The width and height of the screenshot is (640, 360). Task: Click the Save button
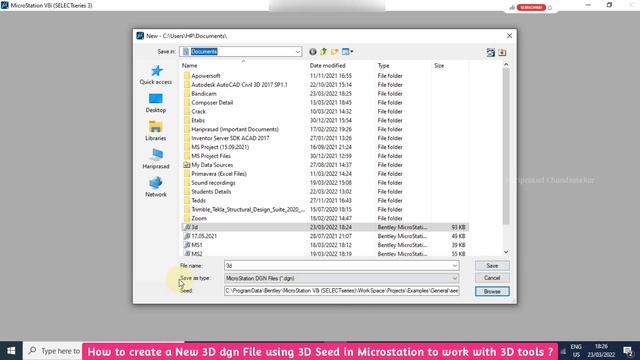[492, 266]
